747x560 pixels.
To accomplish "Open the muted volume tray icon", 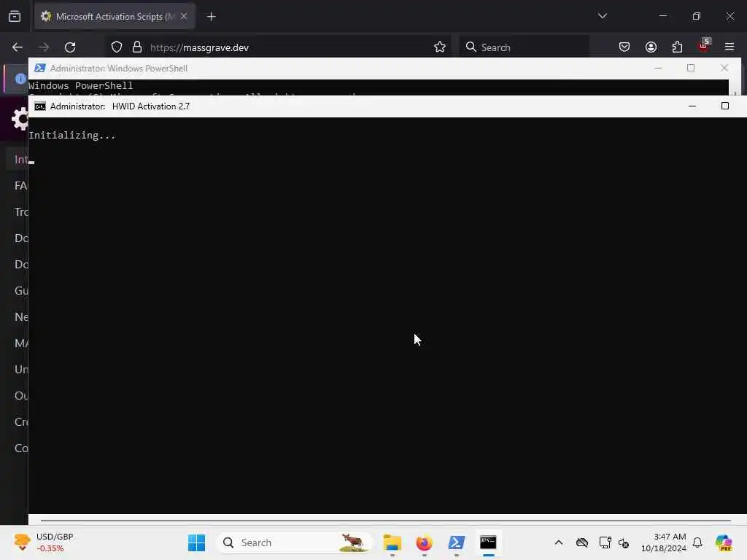I will click(624, 542).
